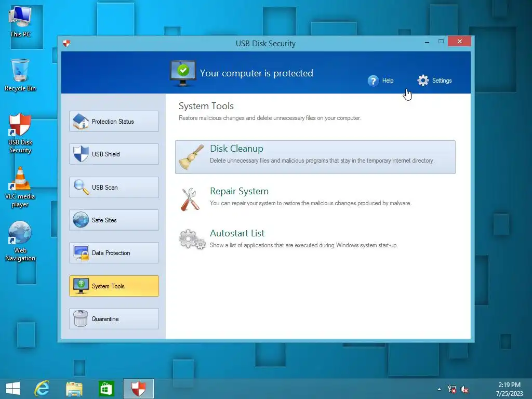Click the Settings gear icon

(x=423, y=81)
